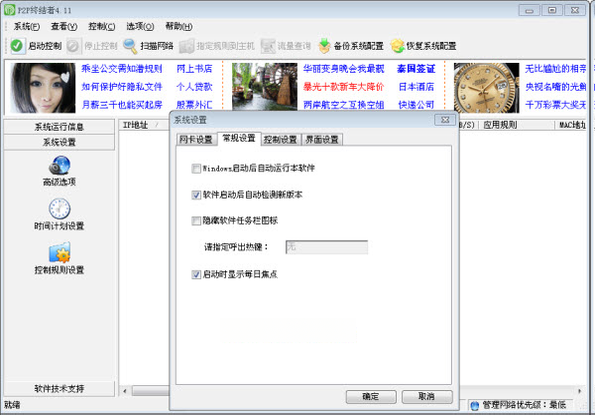
Task: Open the 选项(O) menu
Action: [x=140, y=27]
